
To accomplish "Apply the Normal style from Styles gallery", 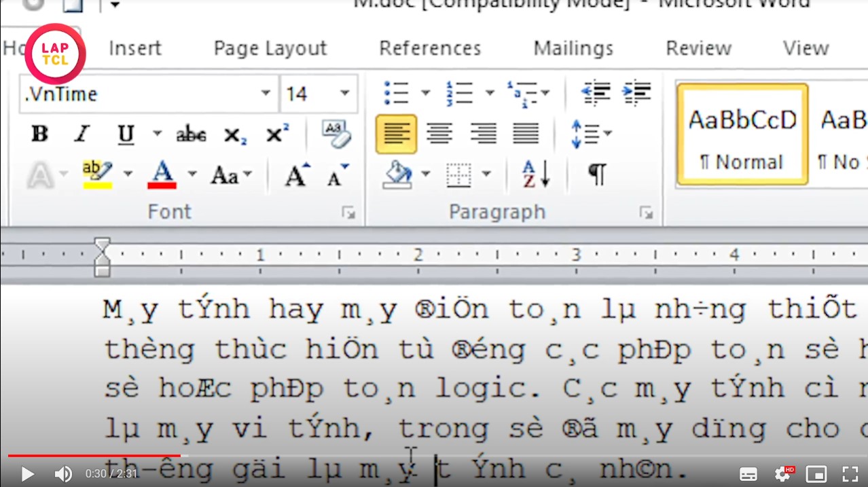I will 742,134.
